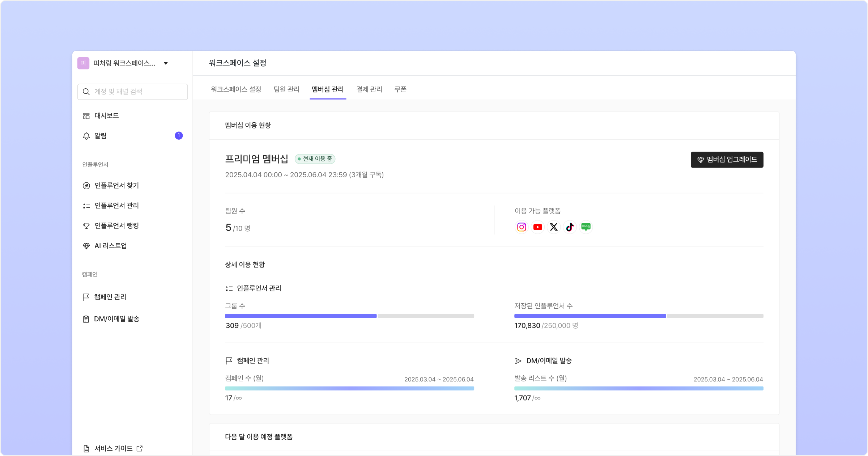
Task: Open 인플루언서 랭킹 trophy item
Action: coord(116,225)
